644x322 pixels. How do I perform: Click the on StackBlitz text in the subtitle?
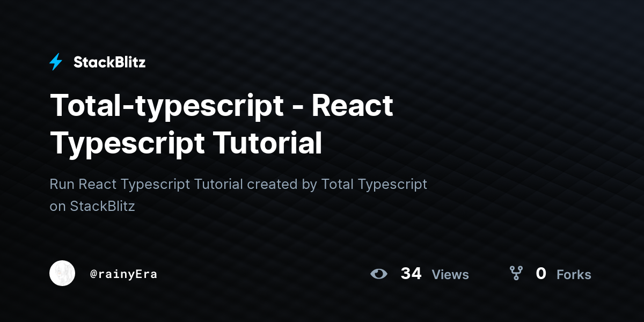(92, 206)
